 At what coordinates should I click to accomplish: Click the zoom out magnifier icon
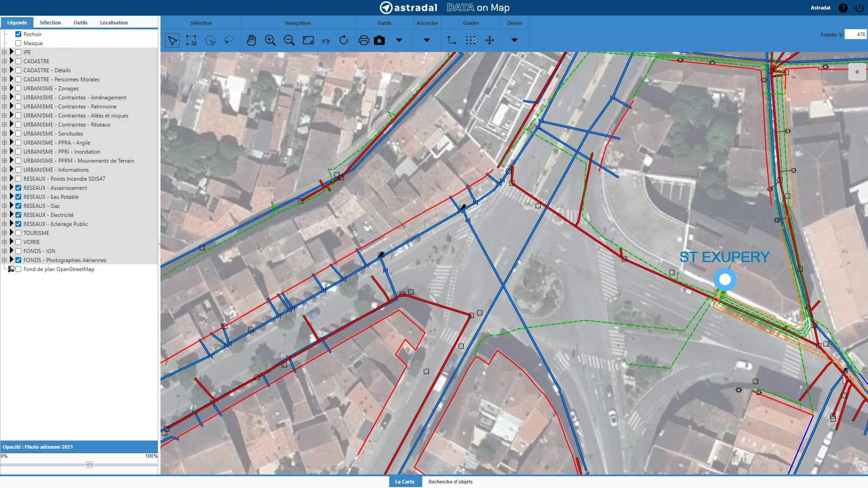pyautogui.click(x=289, y=40)
